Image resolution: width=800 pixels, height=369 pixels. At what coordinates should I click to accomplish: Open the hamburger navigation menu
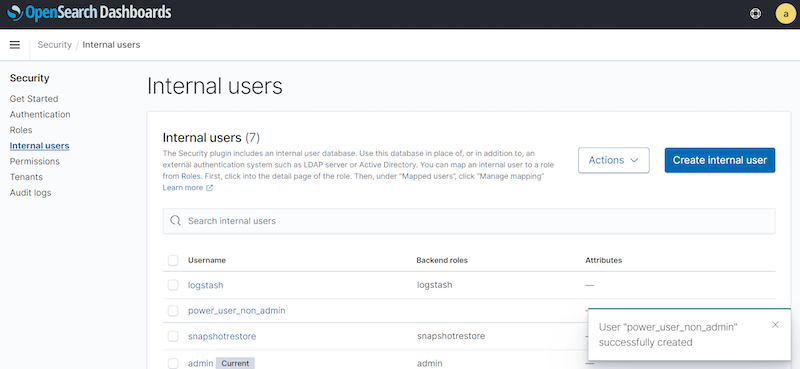click(15, 45)
